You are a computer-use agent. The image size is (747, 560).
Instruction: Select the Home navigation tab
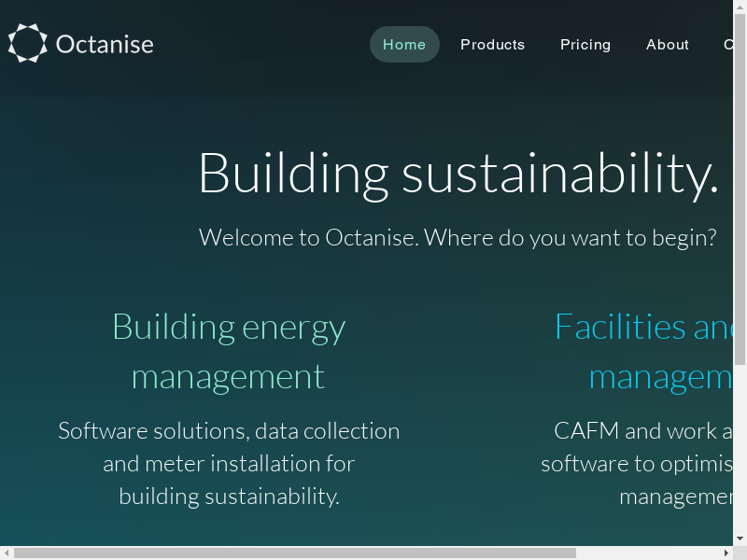pos(404,45)
